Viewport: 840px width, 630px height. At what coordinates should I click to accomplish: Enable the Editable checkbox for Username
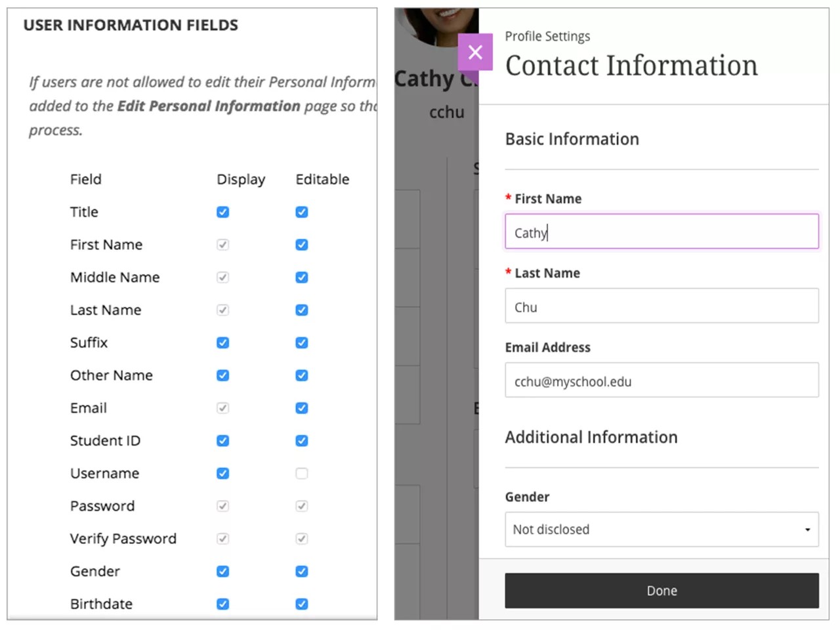301,473
